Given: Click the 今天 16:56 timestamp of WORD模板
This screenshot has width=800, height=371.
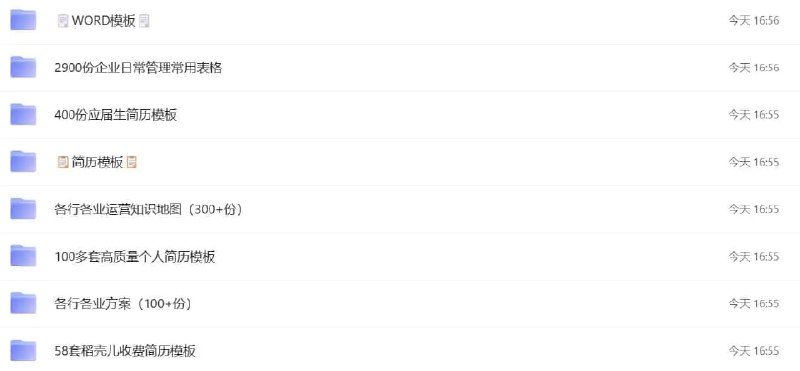Looking at the screenshot, I should 754,20.
